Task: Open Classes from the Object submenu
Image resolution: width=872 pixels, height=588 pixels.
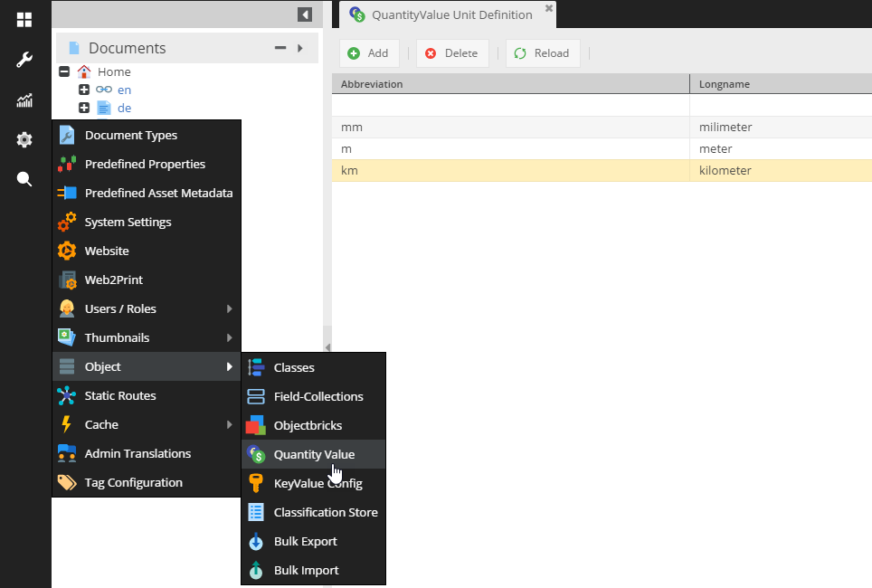Action: point(294,367)
